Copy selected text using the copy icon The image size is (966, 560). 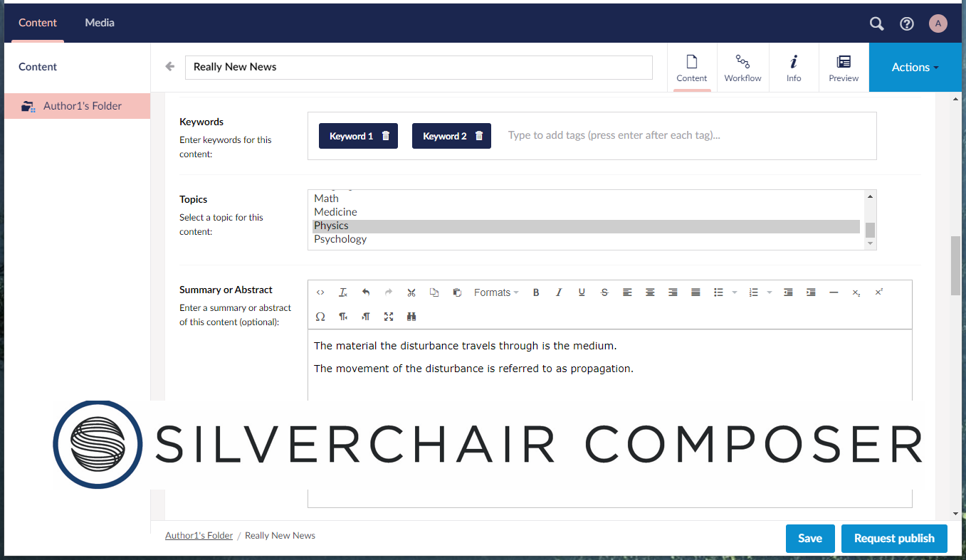point(434,292)
